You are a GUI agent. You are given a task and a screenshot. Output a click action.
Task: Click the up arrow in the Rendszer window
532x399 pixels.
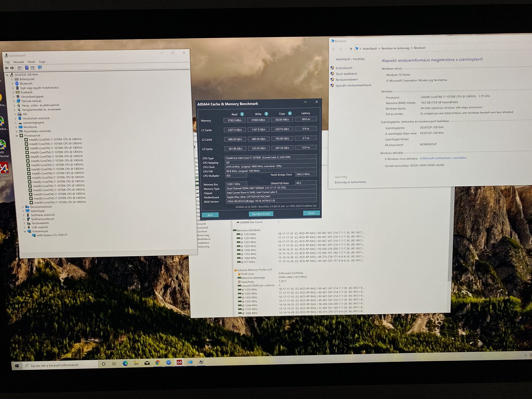351,49
